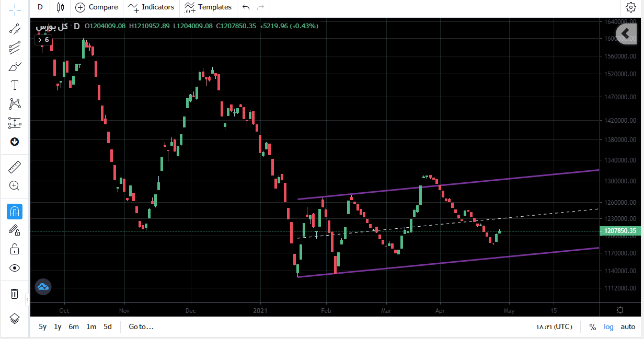Image resolution: width=644 pixels, height=339 pixels.
Task: Click the blue cloud logo icon
Action: 43,286
